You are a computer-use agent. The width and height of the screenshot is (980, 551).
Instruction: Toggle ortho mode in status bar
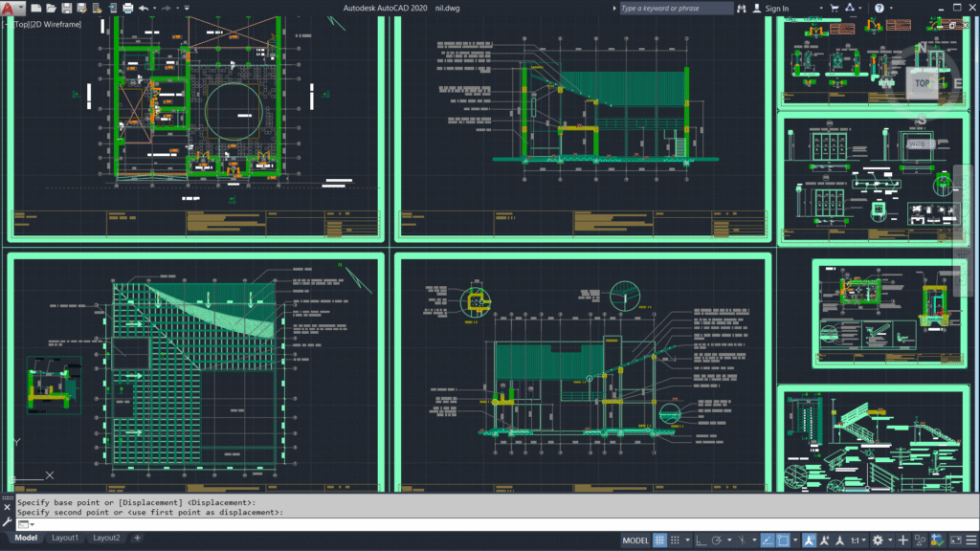click(x=702, y=540)
